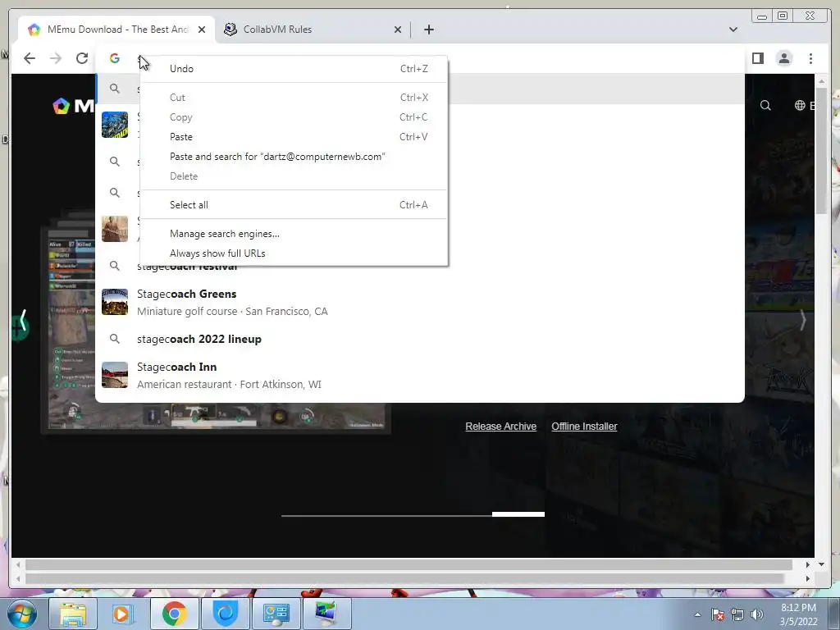Click the Chrome icon in the taskbar
Screen dimensions: 840x630
point(174,614)
